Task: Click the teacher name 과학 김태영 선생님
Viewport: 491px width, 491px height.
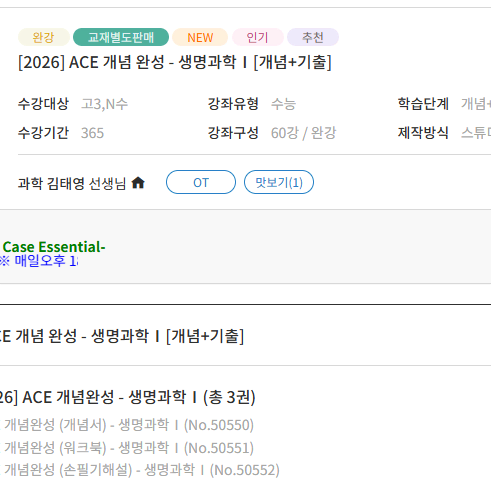Action: tap(72, 183)
